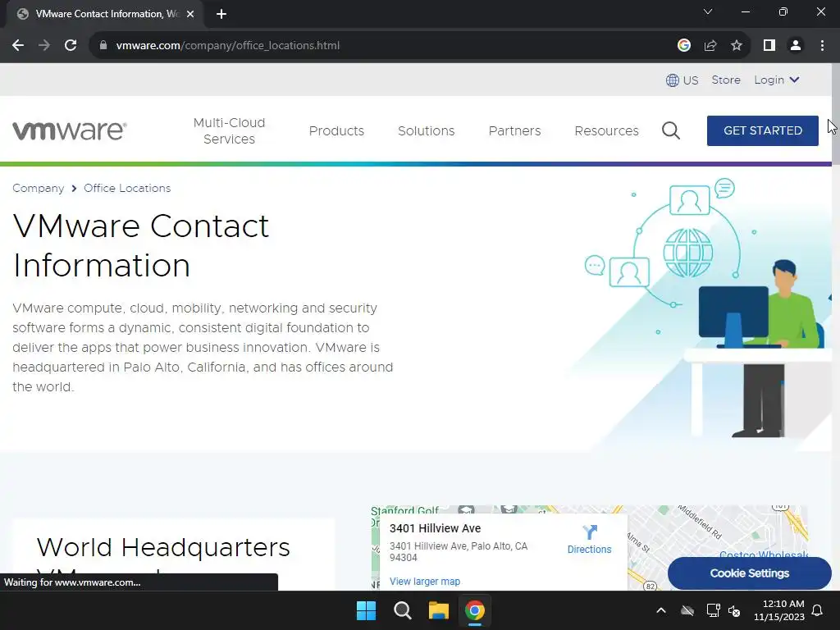Click the Directions arrow icon on map

(x=589, y=532)
